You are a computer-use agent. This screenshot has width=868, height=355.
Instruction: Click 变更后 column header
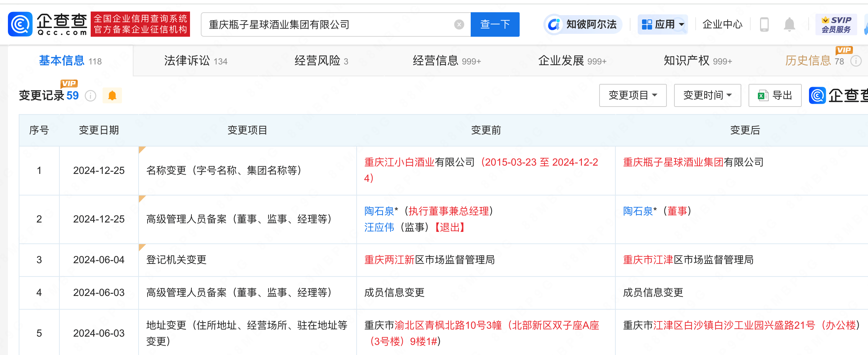[745, 130]
